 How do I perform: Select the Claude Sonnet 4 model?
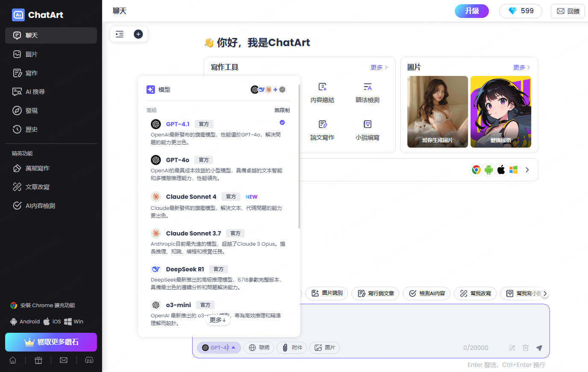click(x=218, y=205)
